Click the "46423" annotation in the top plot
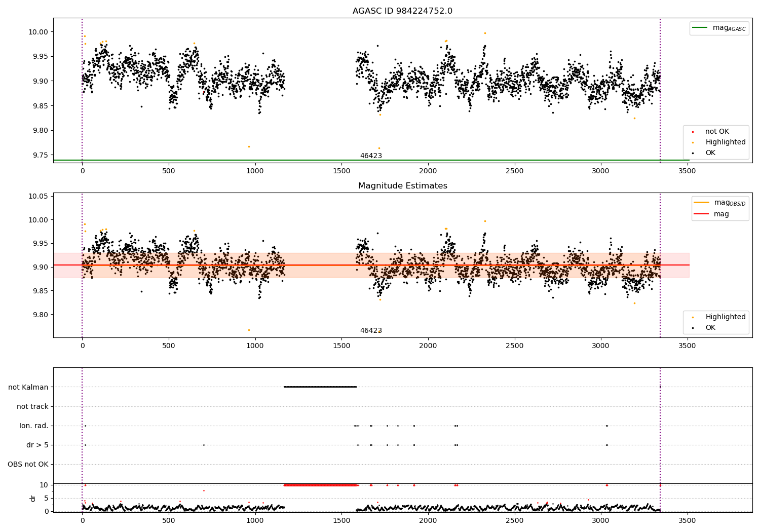 click(x=371, y=156)
